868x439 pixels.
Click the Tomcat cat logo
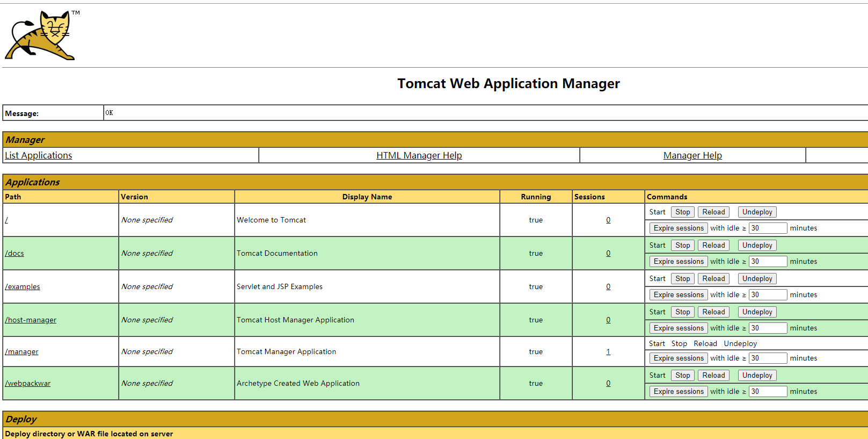[40, 35]
